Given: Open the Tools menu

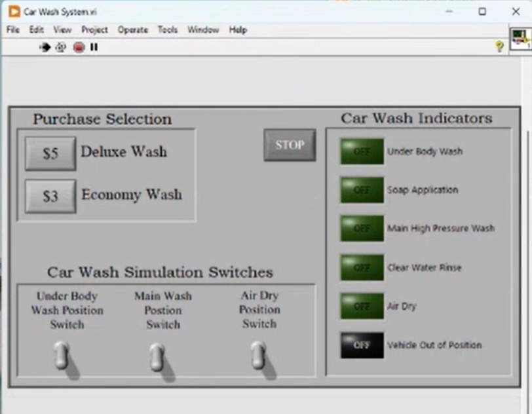Looking at the screenshot, I should click(x=168, y=29).
